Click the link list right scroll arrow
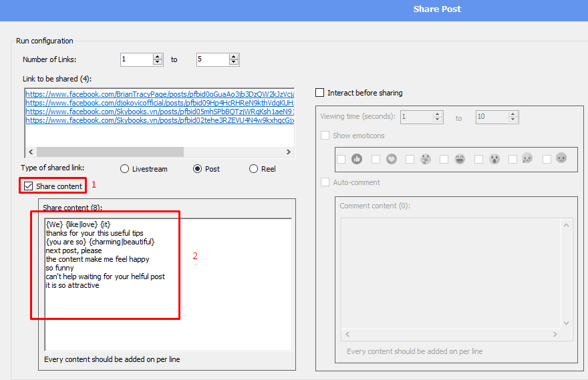Viewport: 588px width, 380px height. (x=289, y=152)
